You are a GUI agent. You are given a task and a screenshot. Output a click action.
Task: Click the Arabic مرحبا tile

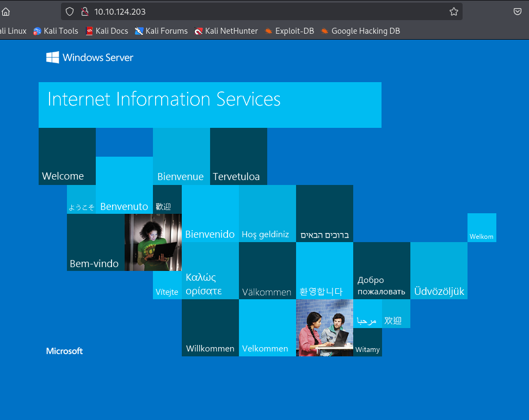pyautogui.click(x=367, y=313)
